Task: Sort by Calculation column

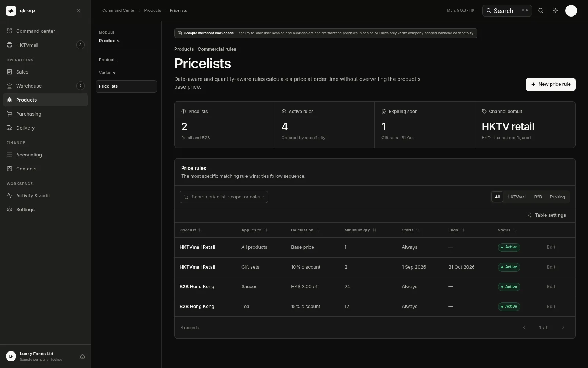Action: 305,230
